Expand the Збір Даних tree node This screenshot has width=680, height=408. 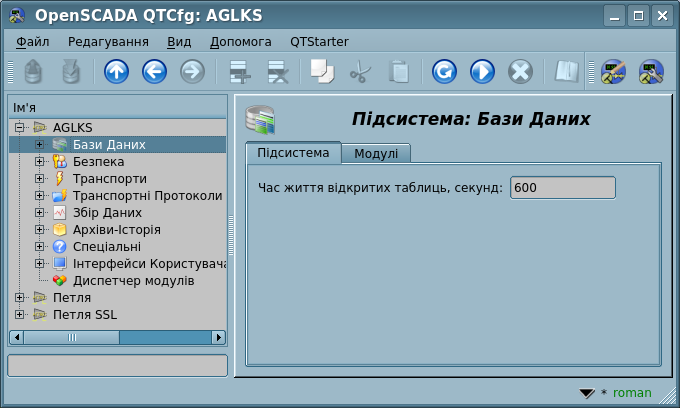click(39, 212)
